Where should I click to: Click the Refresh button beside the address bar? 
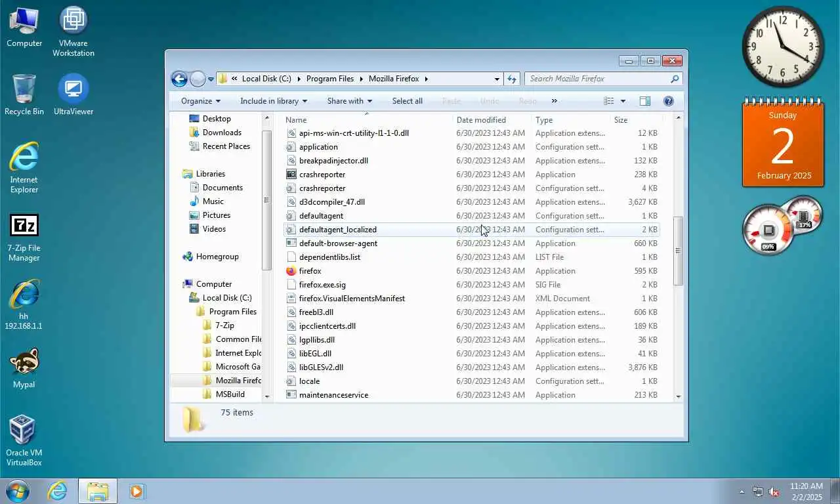(x=513, y=79)
